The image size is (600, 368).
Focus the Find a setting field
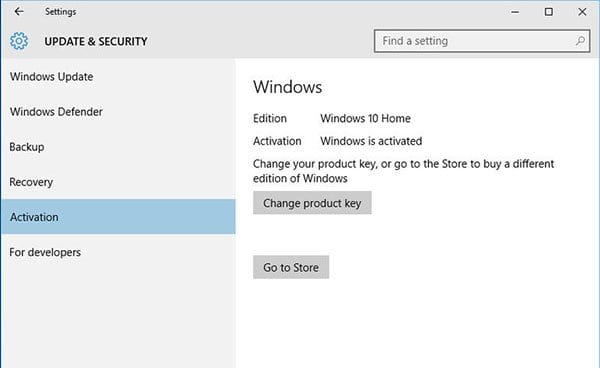click(482, 41)
